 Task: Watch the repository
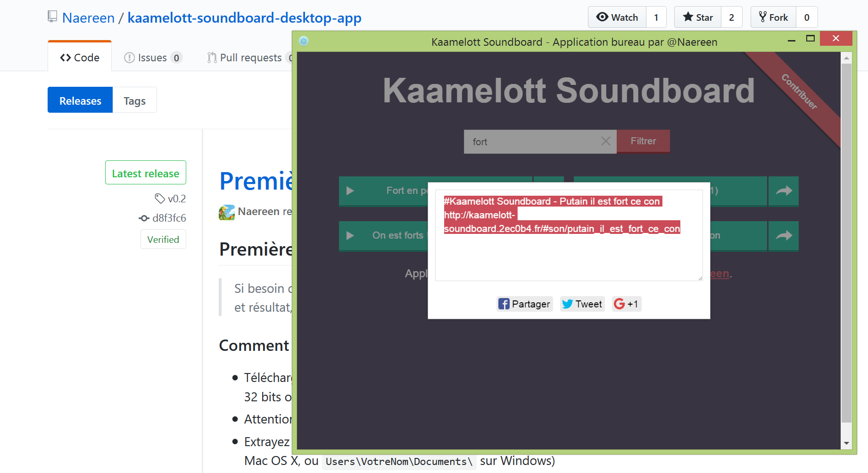[x=617, y=17]
